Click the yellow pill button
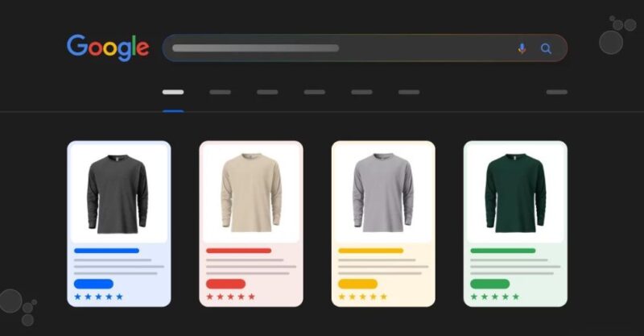Viewport: 644px width, 336px height. coord(357,284)
